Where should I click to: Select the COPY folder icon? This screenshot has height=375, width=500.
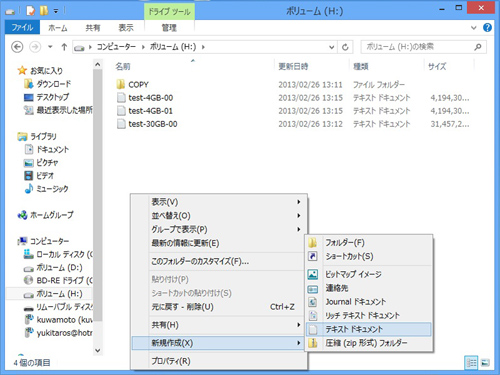[121, 84]
